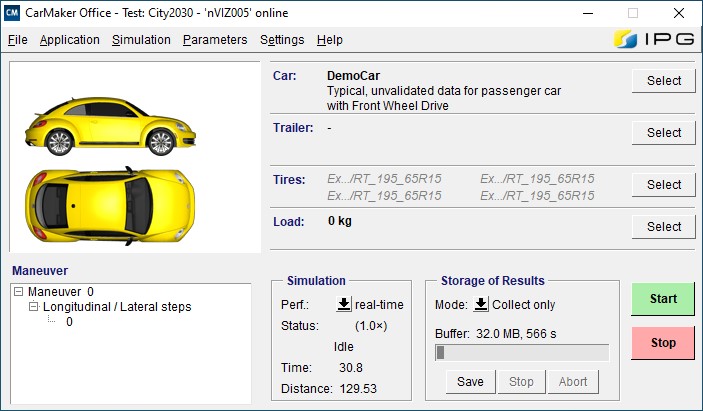Collapse Longitudinal / Lateral steps node
This screenshot has height=411, width=703.
pos(34,307)
